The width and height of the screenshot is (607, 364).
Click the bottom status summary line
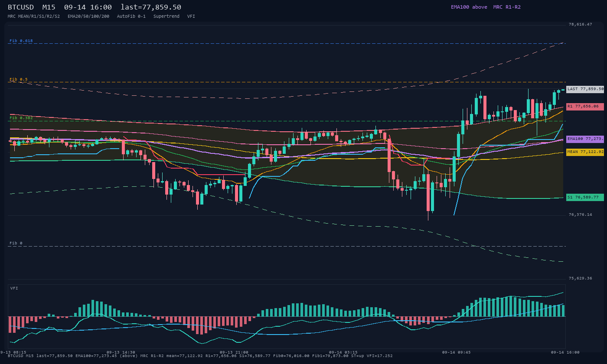[x=200, y=356]
